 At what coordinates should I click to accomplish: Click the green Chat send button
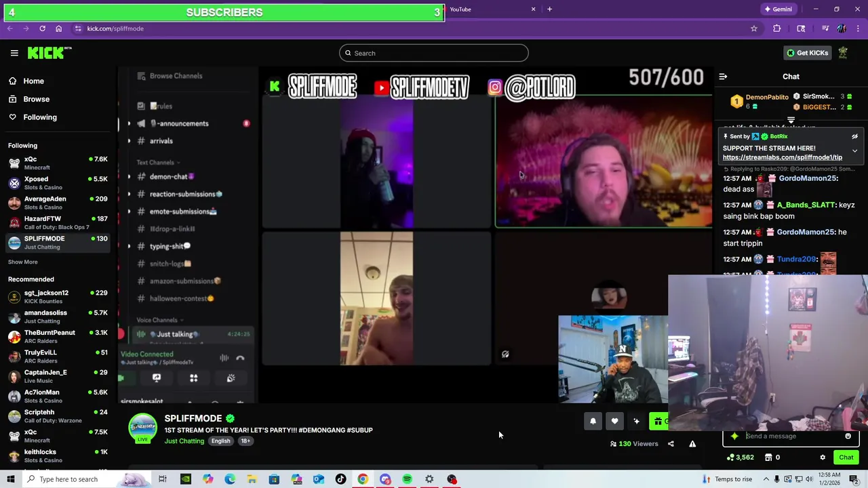pyautogui.click(x=846, y=457)
